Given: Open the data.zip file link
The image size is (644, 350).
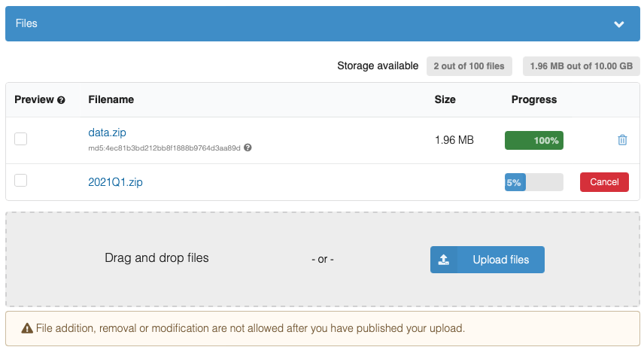Looking at the screenshot, I should pos(107,132).
